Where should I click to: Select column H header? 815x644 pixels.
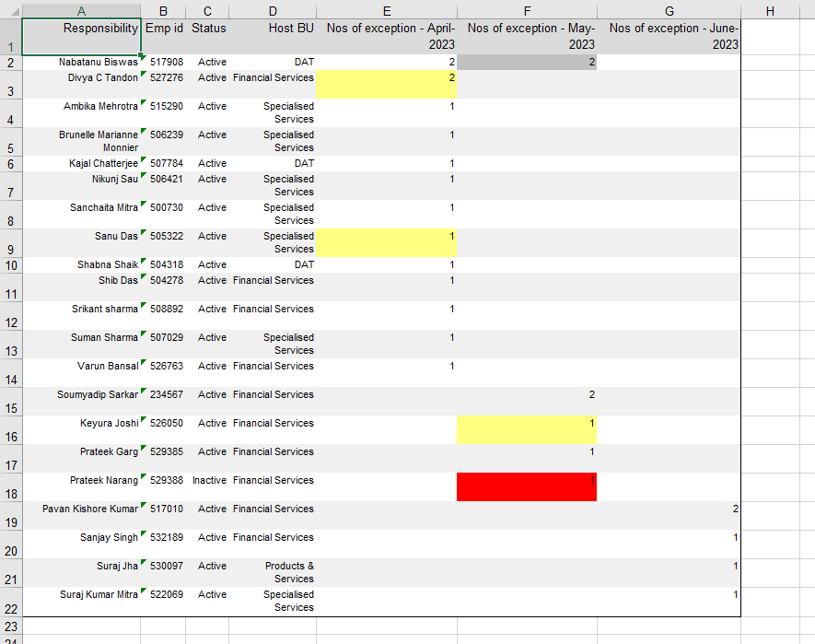point(769,11)
